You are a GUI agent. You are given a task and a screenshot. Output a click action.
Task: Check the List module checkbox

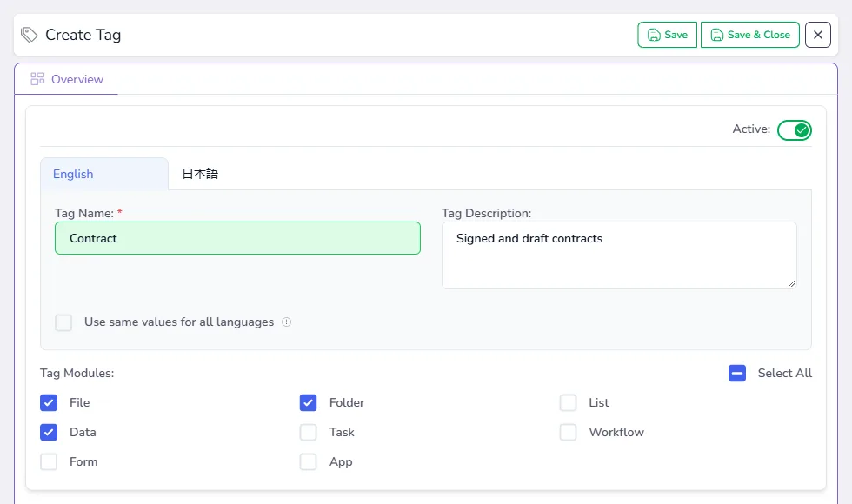click(569, 403)
